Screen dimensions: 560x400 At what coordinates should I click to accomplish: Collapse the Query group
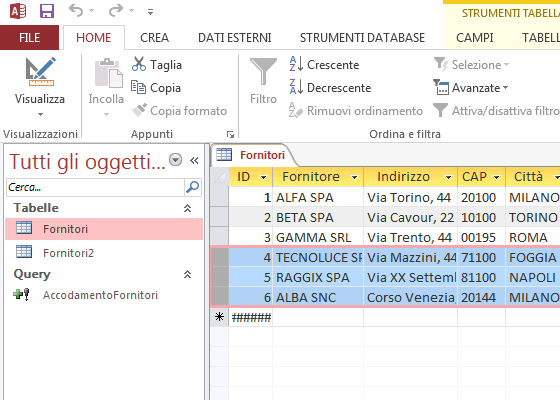pos(188,274)
